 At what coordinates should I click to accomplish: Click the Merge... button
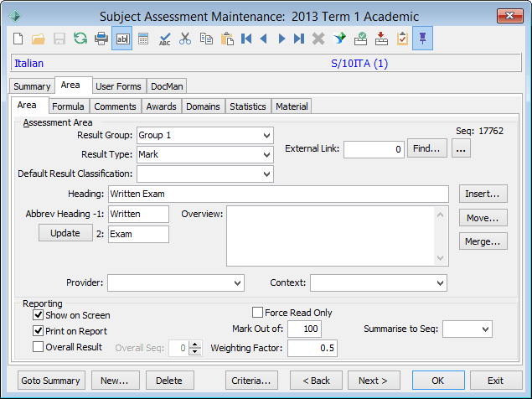[483, 241]
